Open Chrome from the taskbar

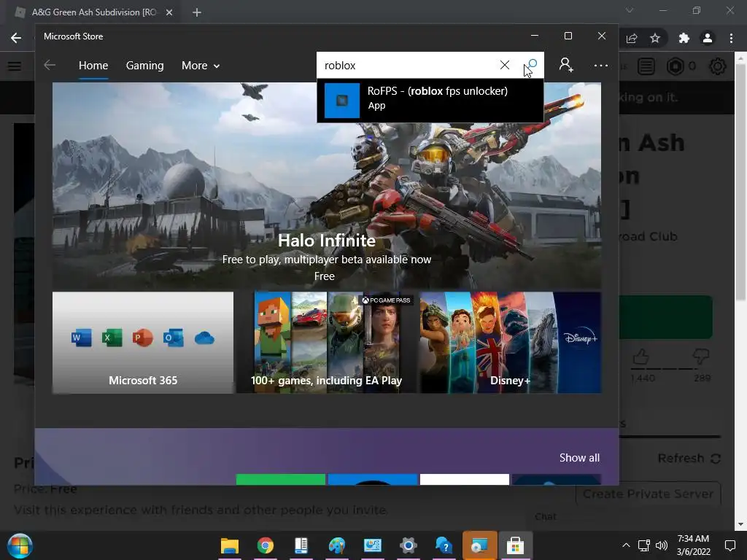pyautogui.click(x=266, y=545)
